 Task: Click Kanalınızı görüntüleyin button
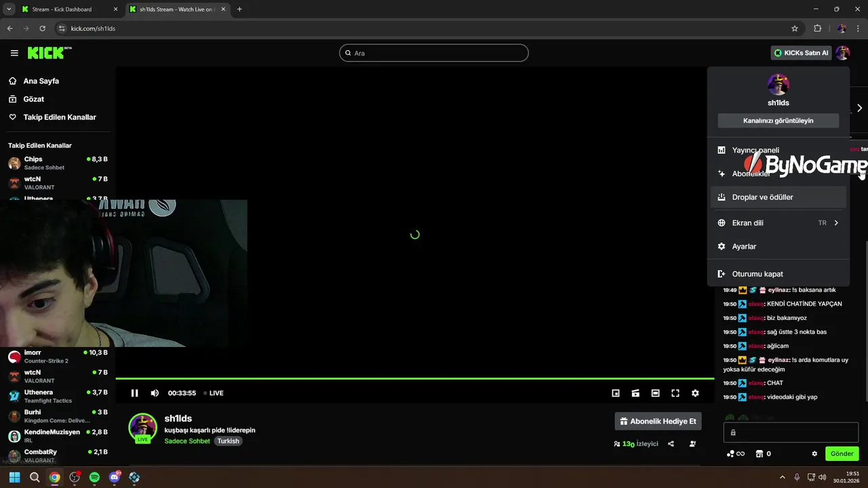point(778,121)
